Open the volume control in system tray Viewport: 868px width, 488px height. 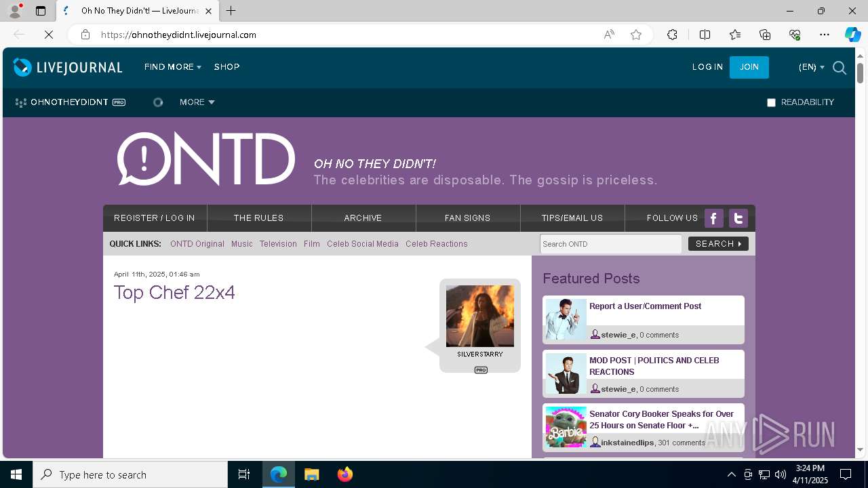coord(781,474)
